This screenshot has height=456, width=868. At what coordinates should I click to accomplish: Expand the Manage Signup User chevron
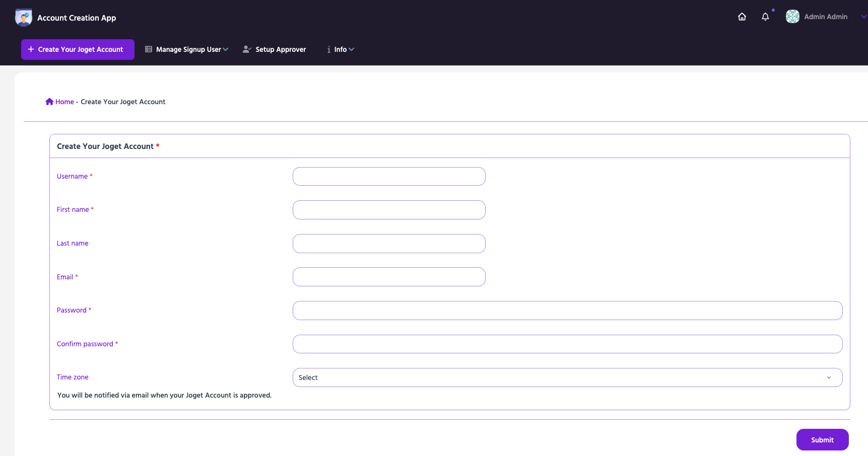pyautogui.click(x=226, y=49)
